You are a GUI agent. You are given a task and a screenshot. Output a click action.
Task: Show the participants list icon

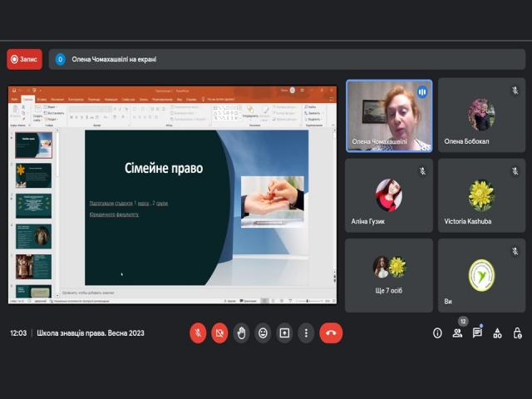click(x=457, y=333)
